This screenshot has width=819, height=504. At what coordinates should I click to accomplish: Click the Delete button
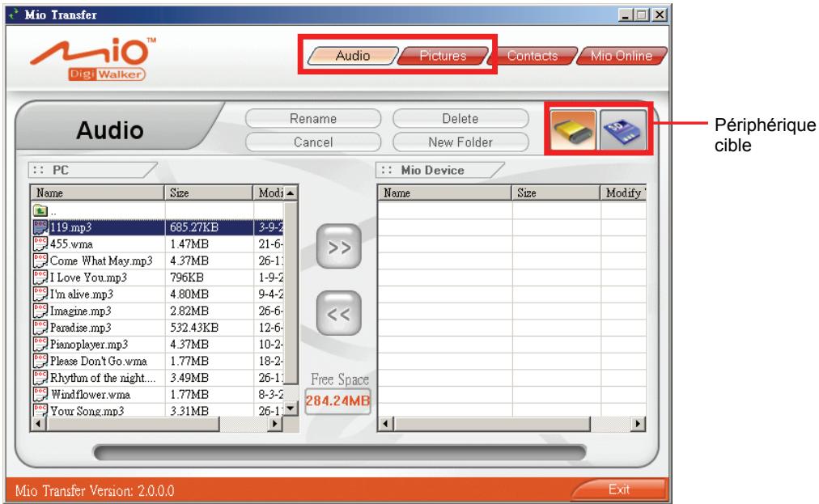click(460, 119)
